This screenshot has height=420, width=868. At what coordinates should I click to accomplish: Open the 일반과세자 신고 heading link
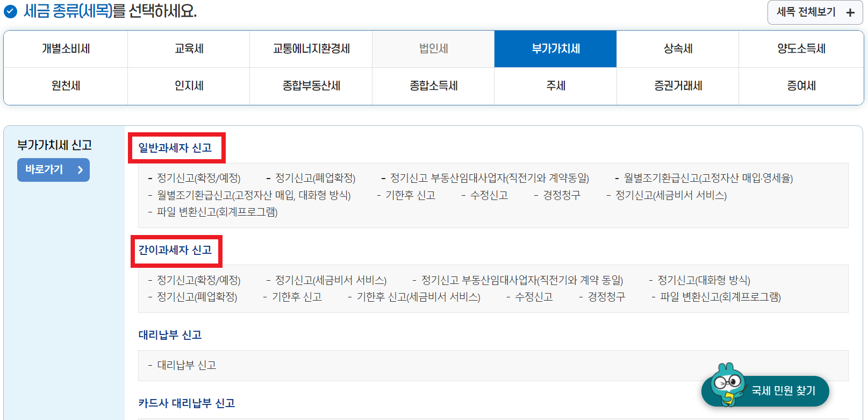tap(175, 148)
